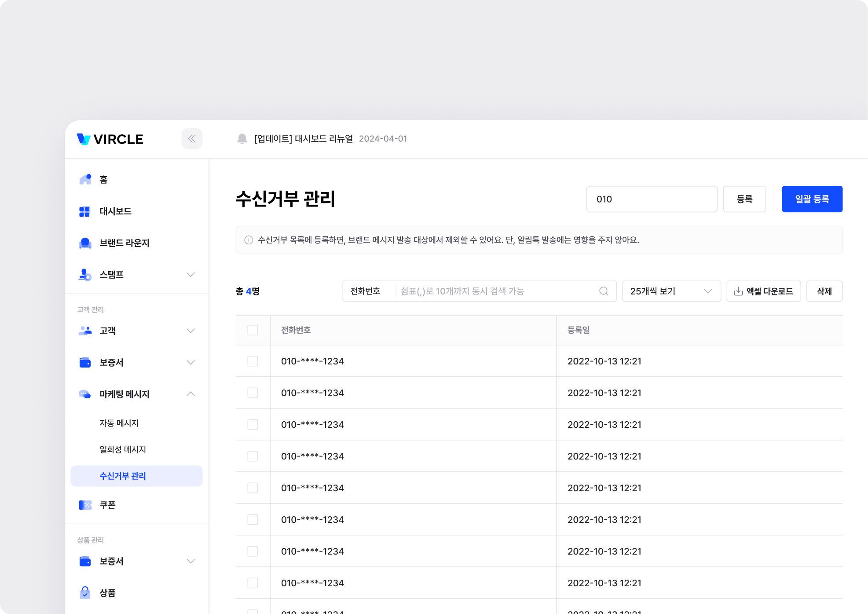Open 자동 메시지 submenu item
The height and width of the screenshot is (614, 868).
tap(119, 423)
